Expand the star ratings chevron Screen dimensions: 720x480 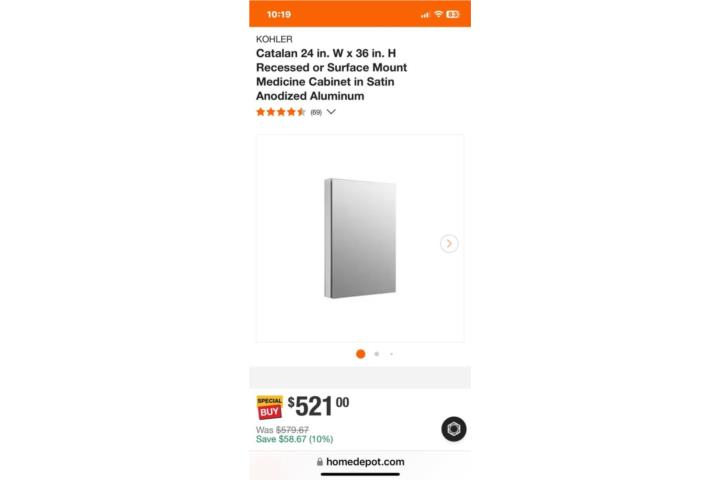[x=331, y=112]
